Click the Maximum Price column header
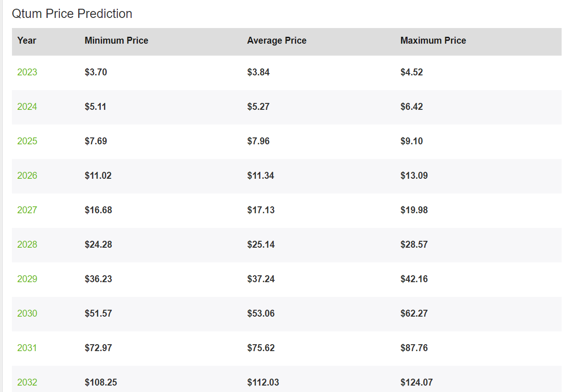Screen dimensions: 563x392 [x=433, y=40]
